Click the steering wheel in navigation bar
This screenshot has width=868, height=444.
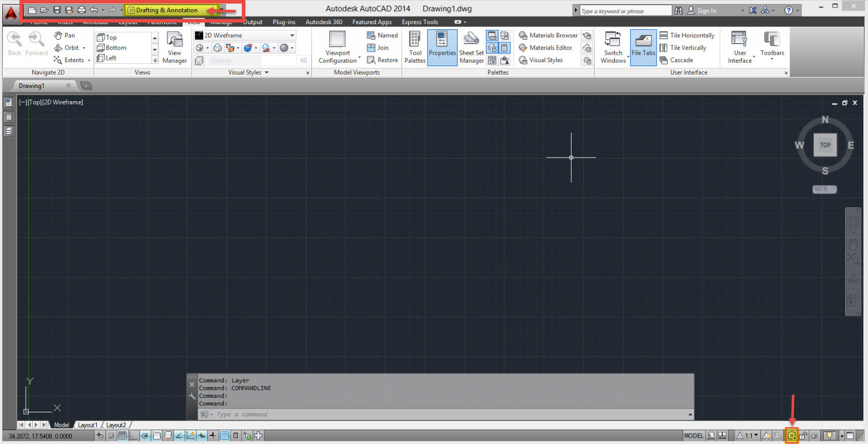[852, 222]
